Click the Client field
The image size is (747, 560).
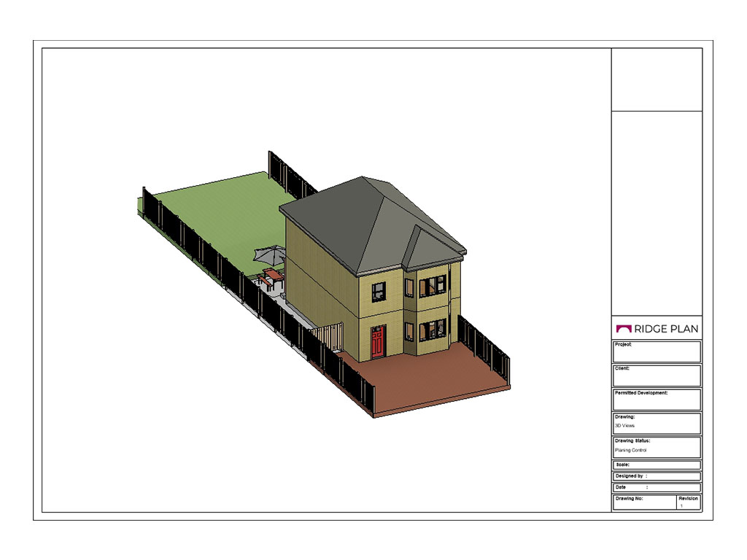point(657,376)
